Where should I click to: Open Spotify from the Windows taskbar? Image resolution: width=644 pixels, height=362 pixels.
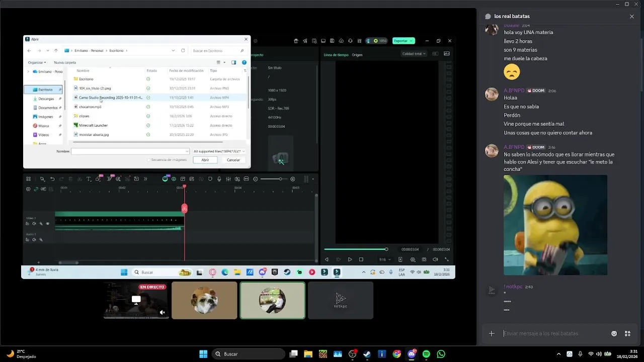[x=426, y=354]
